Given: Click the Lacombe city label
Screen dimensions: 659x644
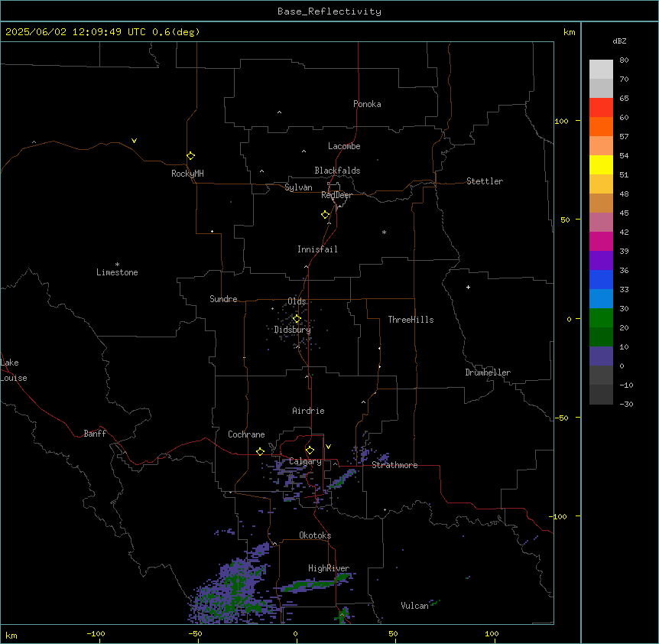Looking at the screenshot, I should tap(344, 146).
